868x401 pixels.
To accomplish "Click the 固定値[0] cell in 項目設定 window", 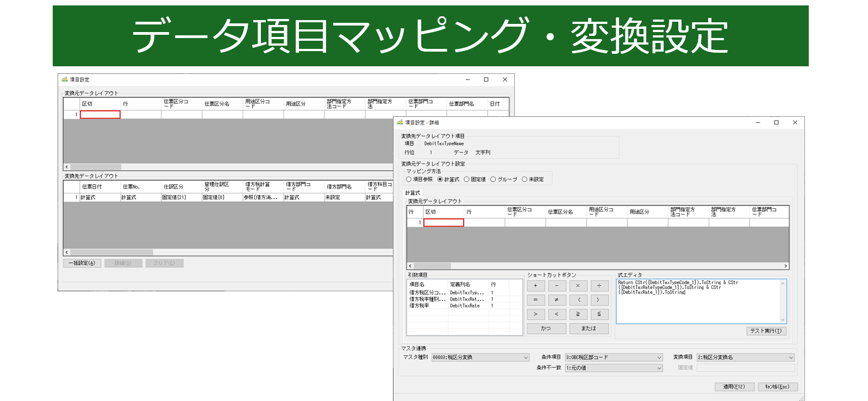I will coord(222,197).
